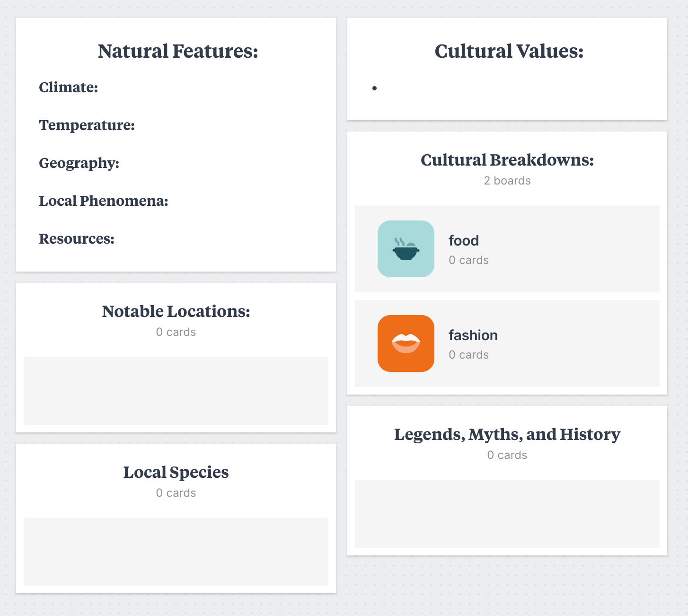The width and height of the screenshot is (688, 616).
Task: Select the food board title
Action: [464, 240]
